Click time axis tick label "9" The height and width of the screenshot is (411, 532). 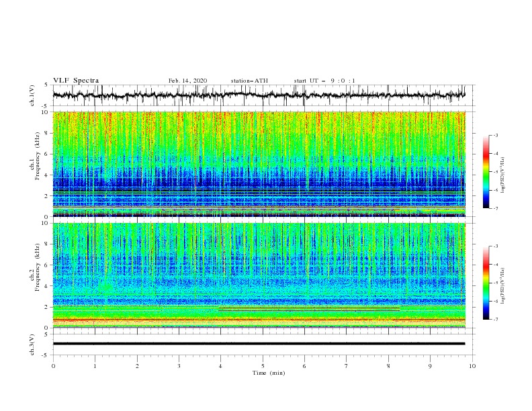[x=430, y=366]
